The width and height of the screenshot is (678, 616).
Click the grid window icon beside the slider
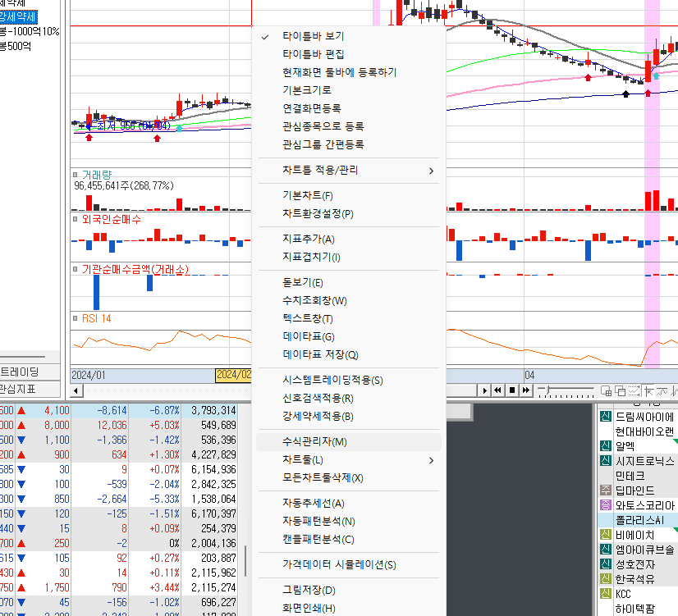(607, 391)
